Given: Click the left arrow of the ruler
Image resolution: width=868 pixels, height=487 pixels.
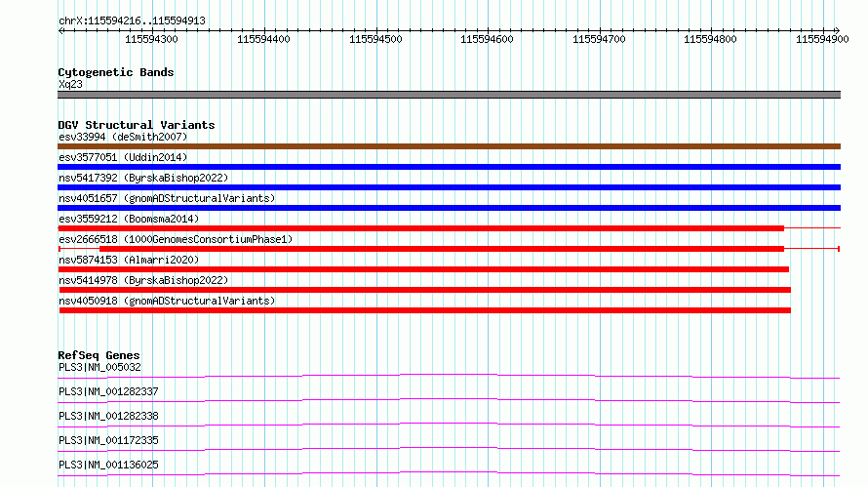Looking at the screenshot, I should pos(60,30).
